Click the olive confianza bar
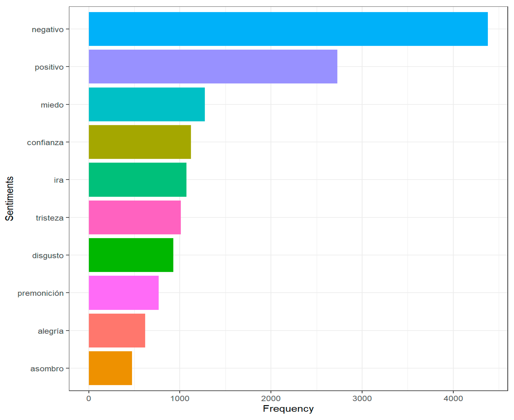 coord(140,142)
